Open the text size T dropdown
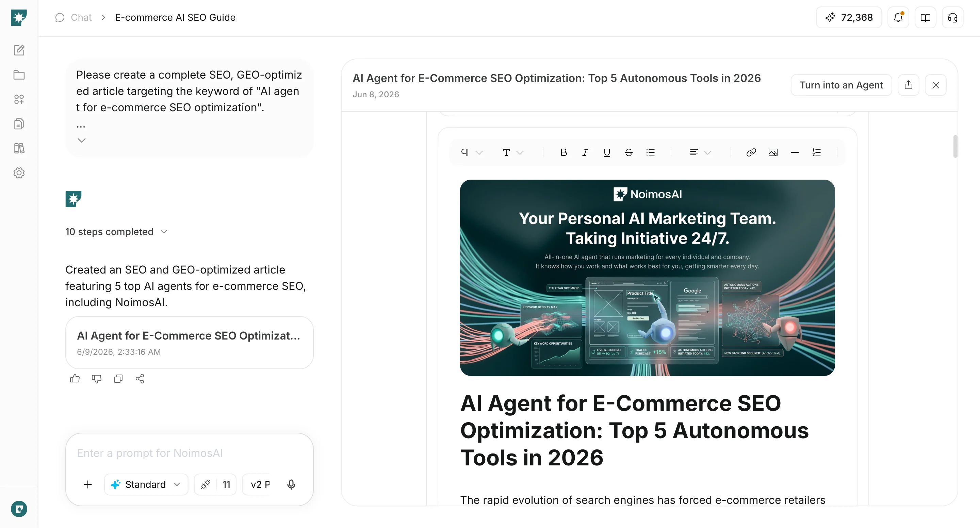Image resolution: width=980 pixels, height=528 pixels. [512, 152]
